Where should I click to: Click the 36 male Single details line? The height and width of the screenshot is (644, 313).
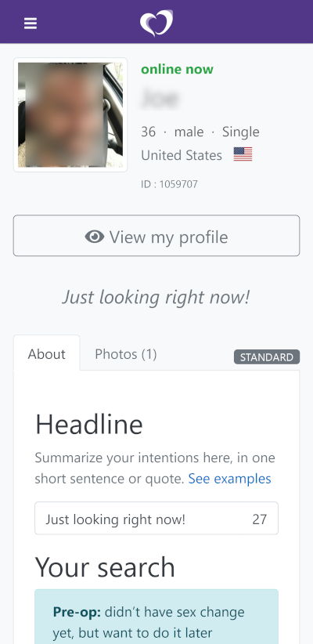pos(200,132)
